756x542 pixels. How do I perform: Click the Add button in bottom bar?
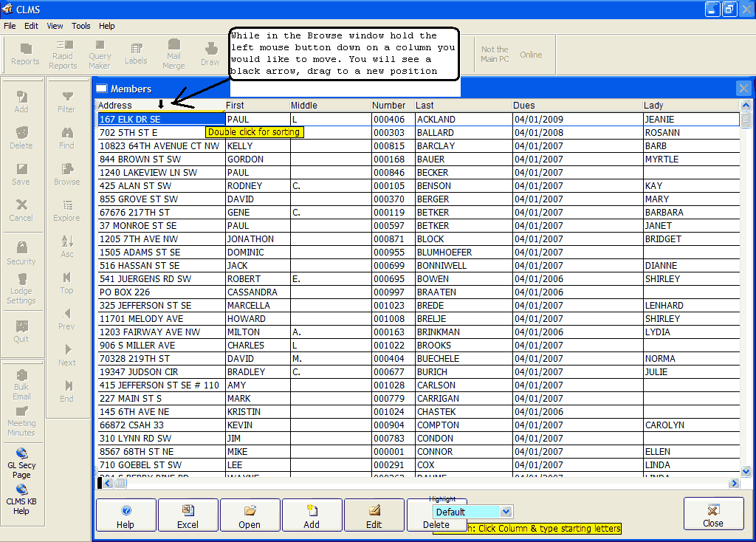312,515
